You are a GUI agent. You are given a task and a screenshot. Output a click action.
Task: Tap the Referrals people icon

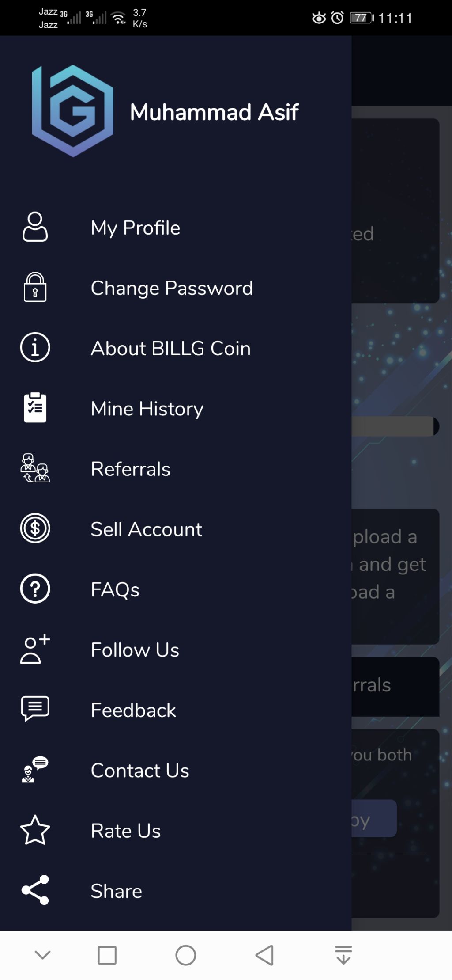[35, 468]
